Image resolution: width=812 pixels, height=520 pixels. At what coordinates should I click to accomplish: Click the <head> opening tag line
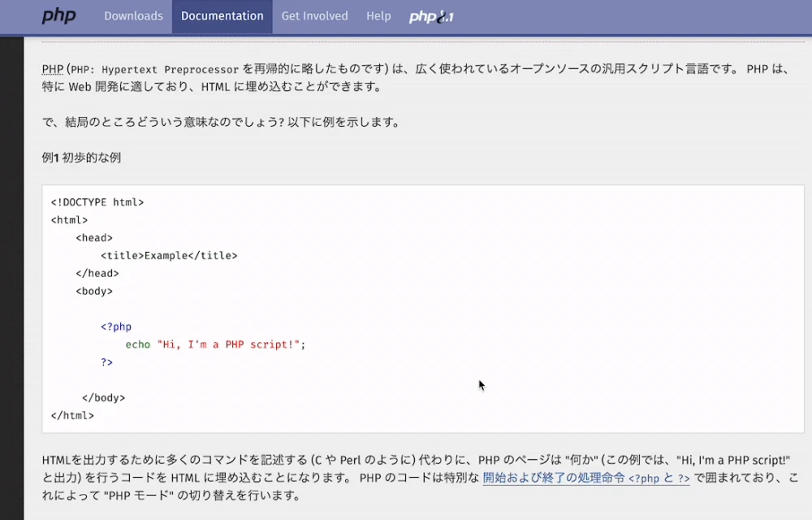click(x=94, y=238)
